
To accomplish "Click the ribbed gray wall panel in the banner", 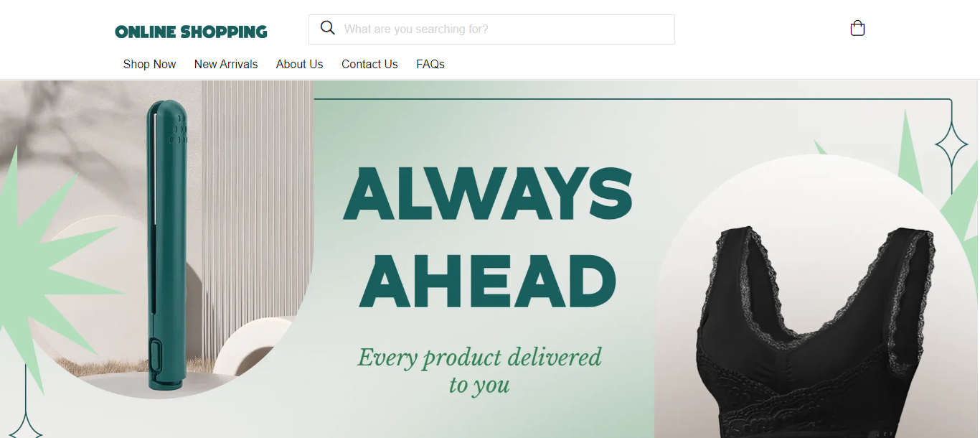I will 257,215.
